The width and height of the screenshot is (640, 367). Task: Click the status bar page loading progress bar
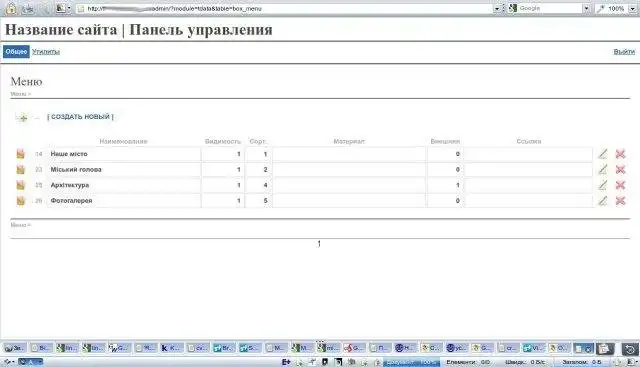point(411,362)
